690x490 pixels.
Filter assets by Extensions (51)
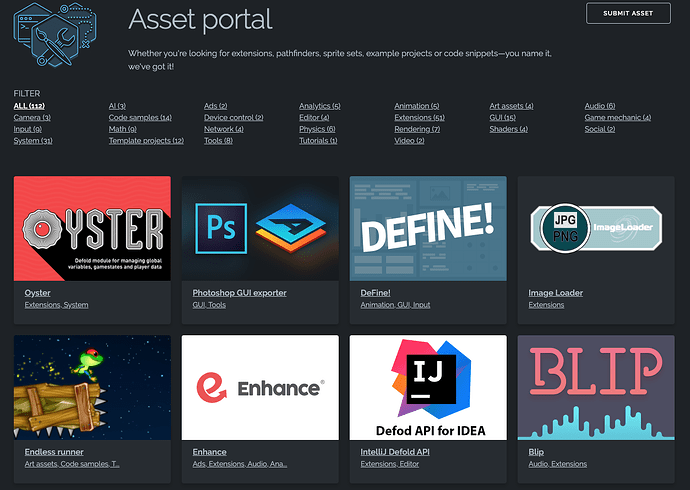tap(419, 118)
